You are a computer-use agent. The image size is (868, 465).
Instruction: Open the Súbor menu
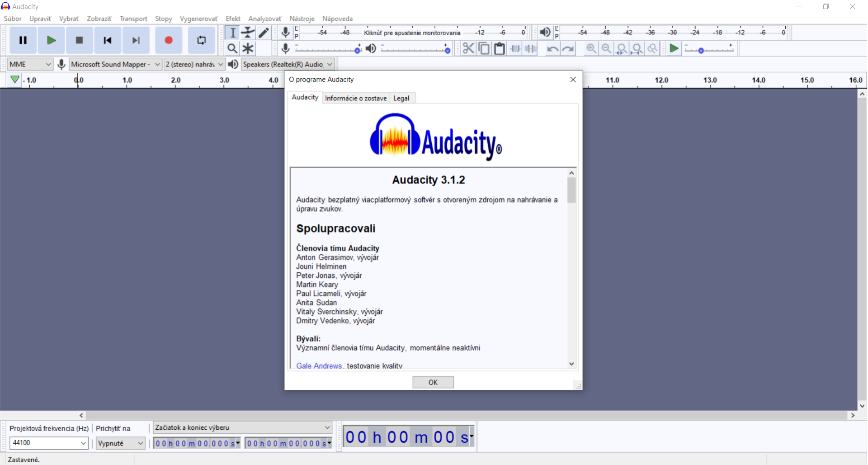tap(13, 19)
